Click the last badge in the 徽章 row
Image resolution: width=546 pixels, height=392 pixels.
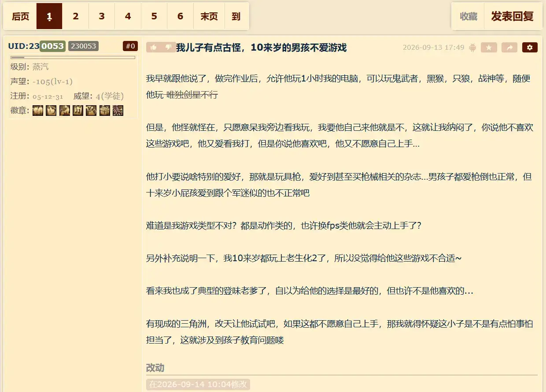click(x=118, y=111)
